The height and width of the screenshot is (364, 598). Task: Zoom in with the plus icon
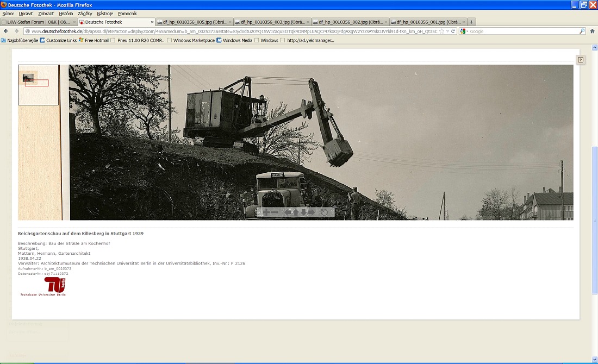pos(266,212)
